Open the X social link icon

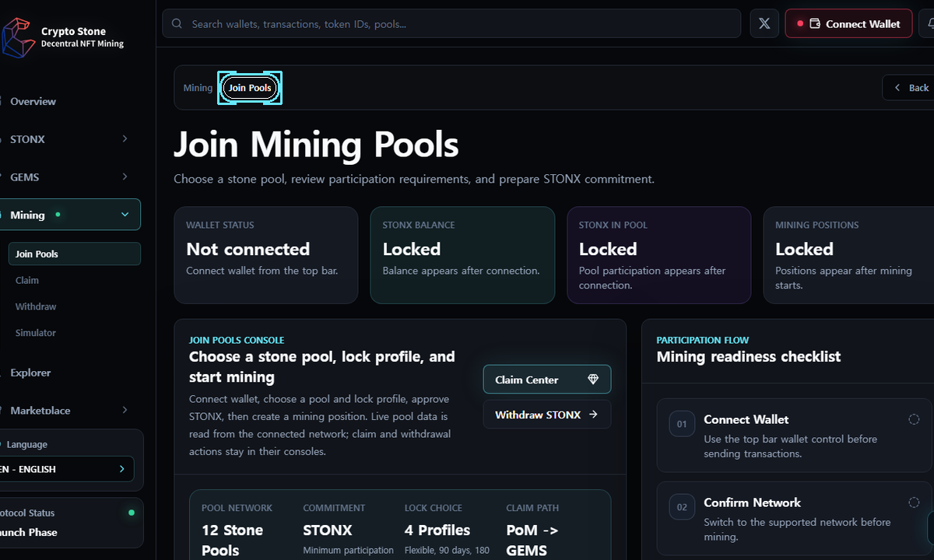pyautogui.click(x=764, y=24)
